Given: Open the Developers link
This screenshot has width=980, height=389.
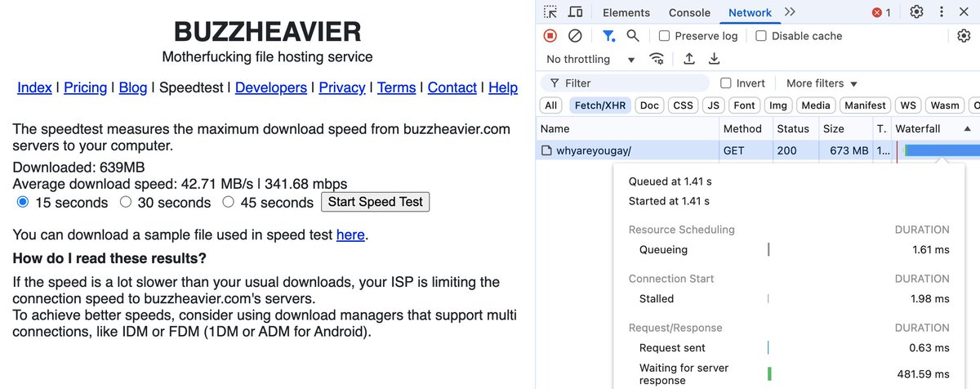Looking at the screenshot, I should 271,87.
